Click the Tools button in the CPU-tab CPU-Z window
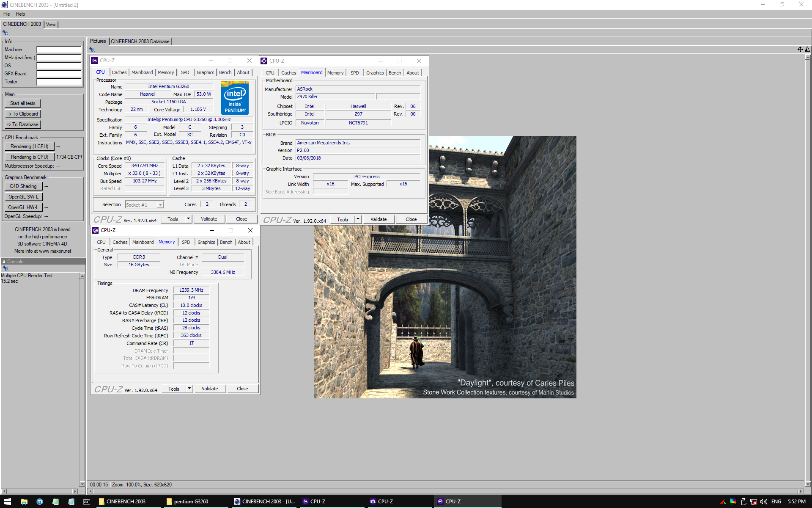This screenshot has width=812, height=508. [173, 219]
